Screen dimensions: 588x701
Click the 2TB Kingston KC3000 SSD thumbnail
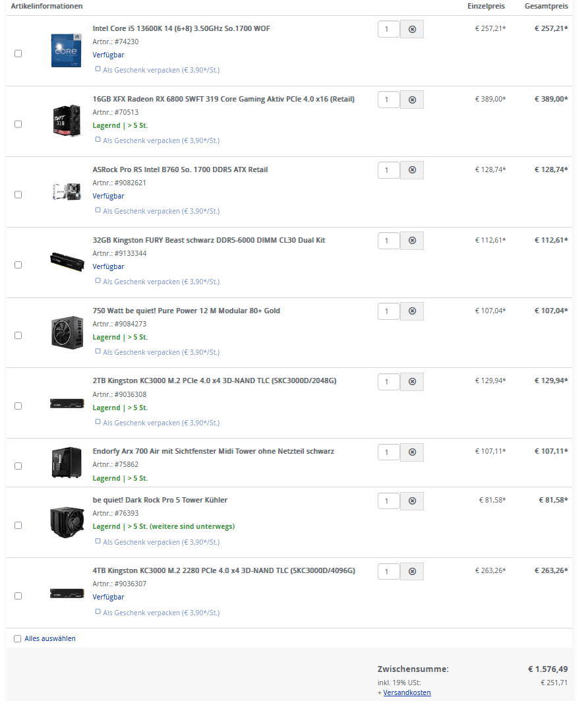pyautogui.click(x=67, y=404)
